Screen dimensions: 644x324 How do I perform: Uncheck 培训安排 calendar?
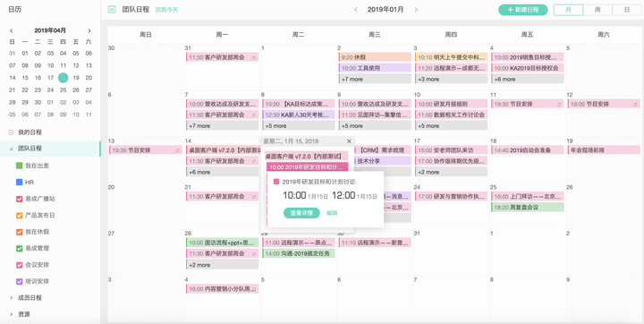[x=19, y=282]
